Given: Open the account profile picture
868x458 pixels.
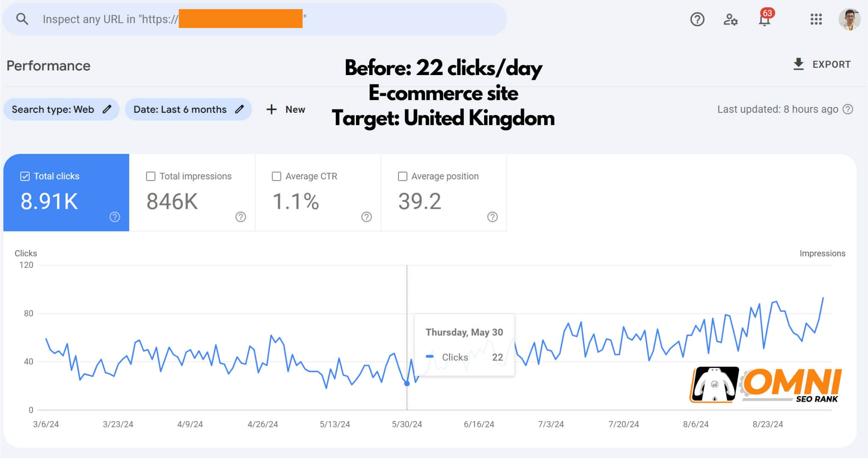Looking at the screenshot, I should tap(849, 19).
